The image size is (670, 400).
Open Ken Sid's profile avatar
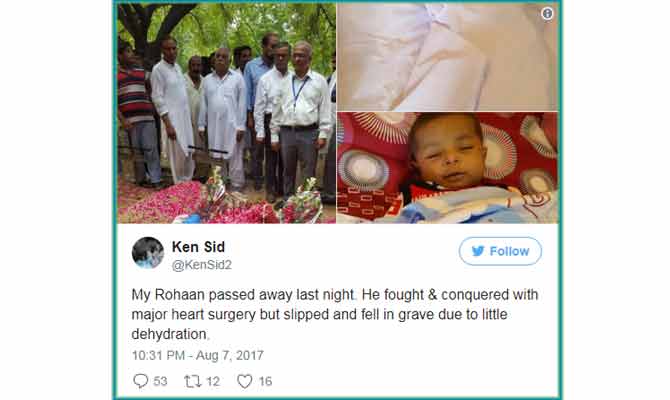(148, 253)
